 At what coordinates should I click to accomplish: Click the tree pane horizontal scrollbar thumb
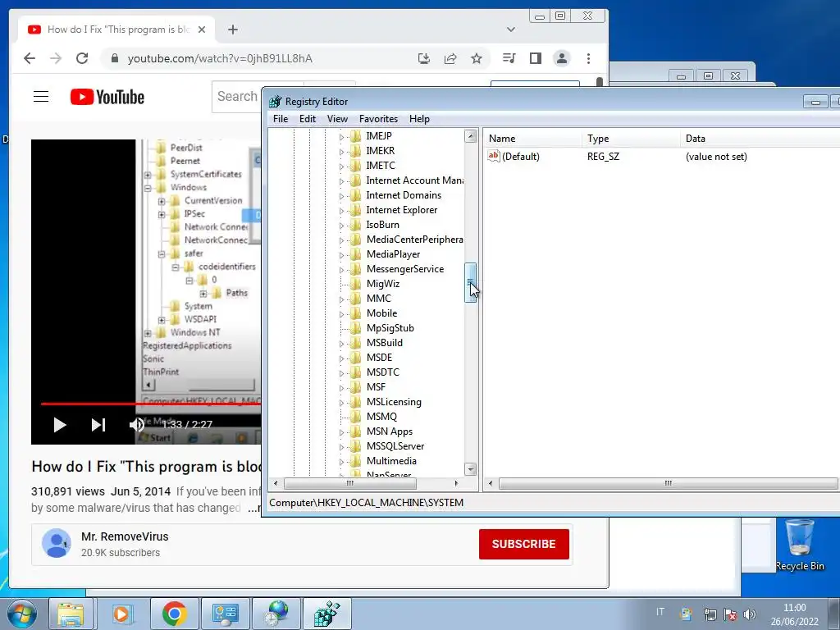pyautogui.click(x=349, y=483)
